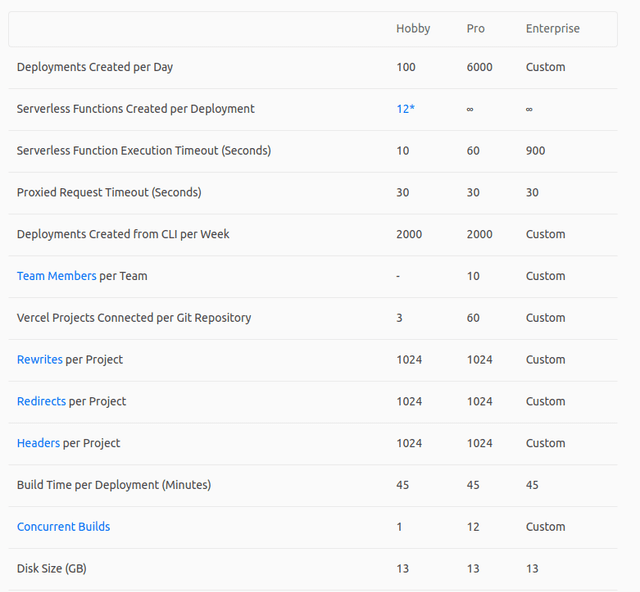Screen dimensions: 640x592
Task: Click the 6000 Pro deployments value
Action: click(480, 67)
